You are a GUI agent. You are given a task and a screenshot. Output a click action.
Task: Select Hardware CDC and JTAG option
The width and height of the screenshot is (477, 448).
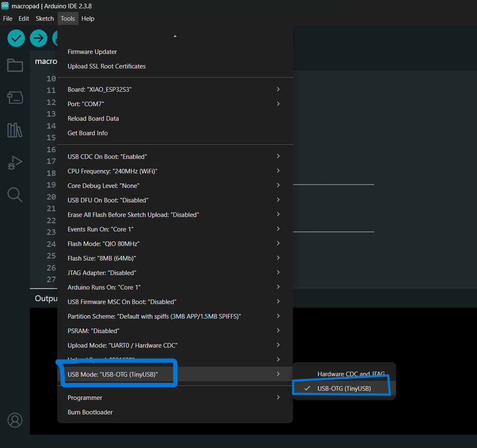[344, 374]
